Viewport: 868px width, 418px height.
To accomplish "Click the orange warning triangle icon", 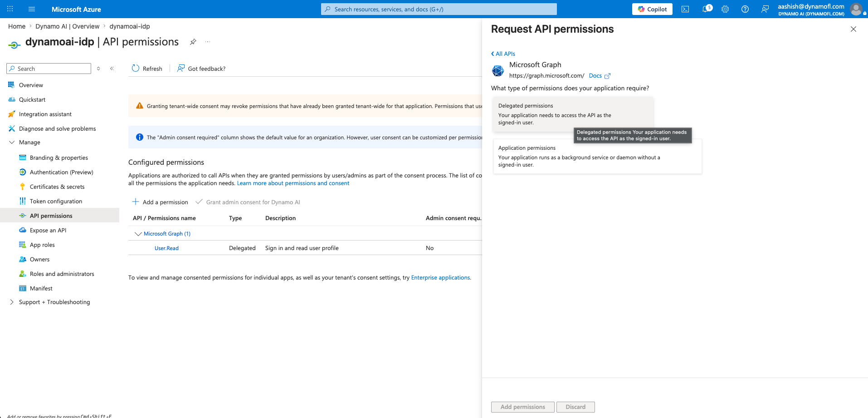I will click(x=140, y=106).
